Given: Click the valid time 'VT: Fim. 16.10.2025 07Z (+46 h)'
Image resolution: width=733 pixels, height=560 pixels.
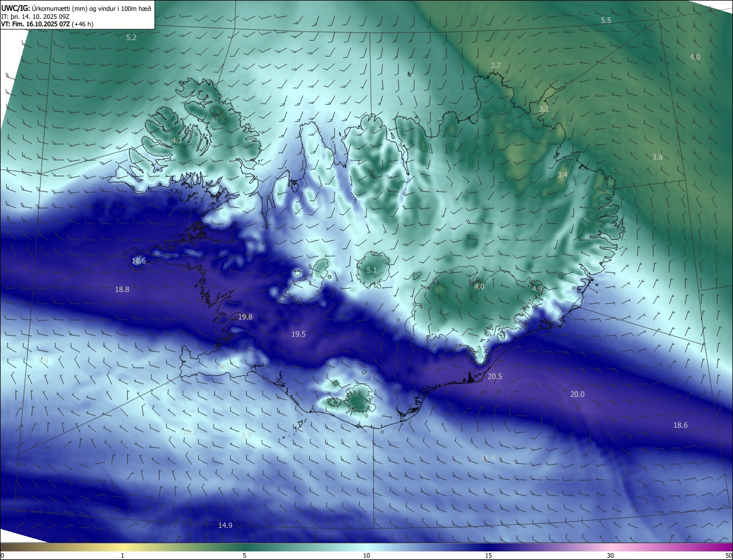Looking at the screenshot, I should click(x=46, y=24).
